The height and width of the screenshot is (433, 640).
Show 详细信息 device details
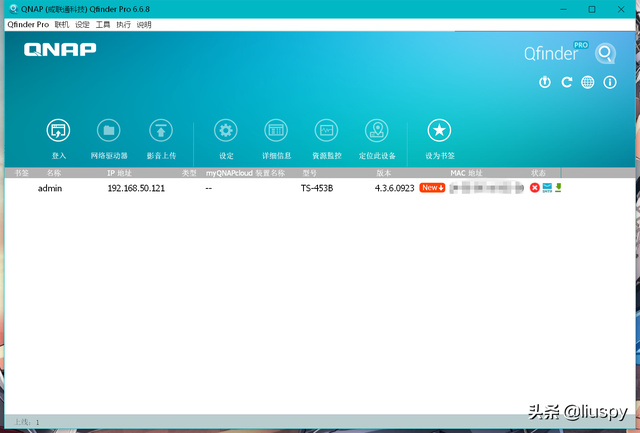[276, 131]
